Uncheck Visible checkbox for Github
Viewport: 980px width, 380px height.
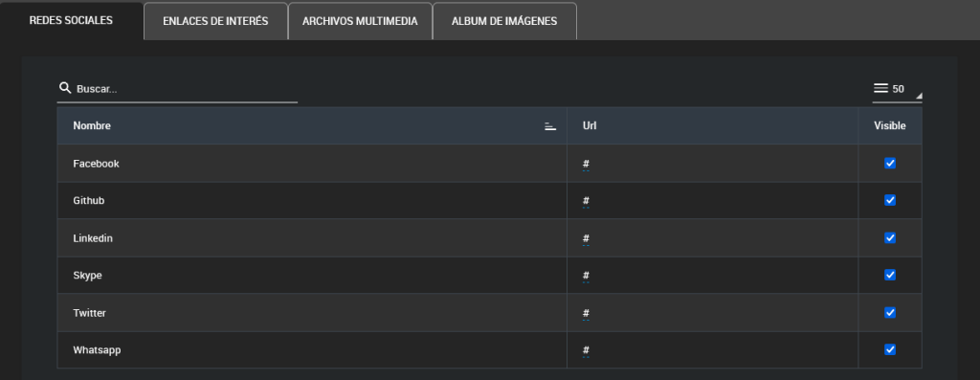click(x=890, y=201)
